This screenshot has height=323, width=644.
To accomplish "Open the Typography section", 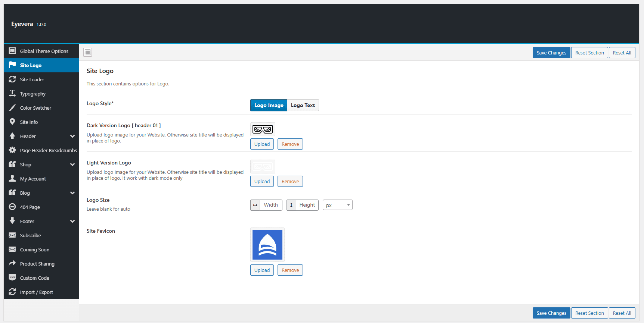I will 41,94.
